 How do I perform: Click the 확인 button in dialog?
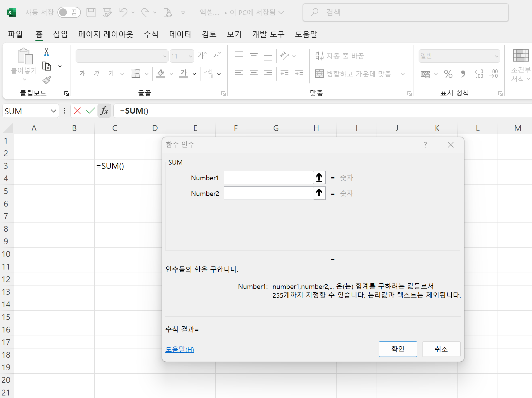point(398,349)
